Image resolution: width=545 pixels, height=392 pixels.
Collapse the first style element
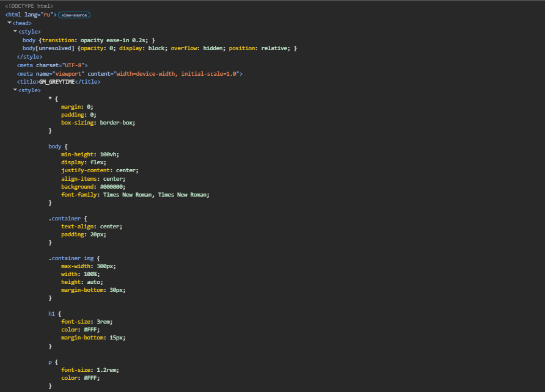tap(15, 31)
